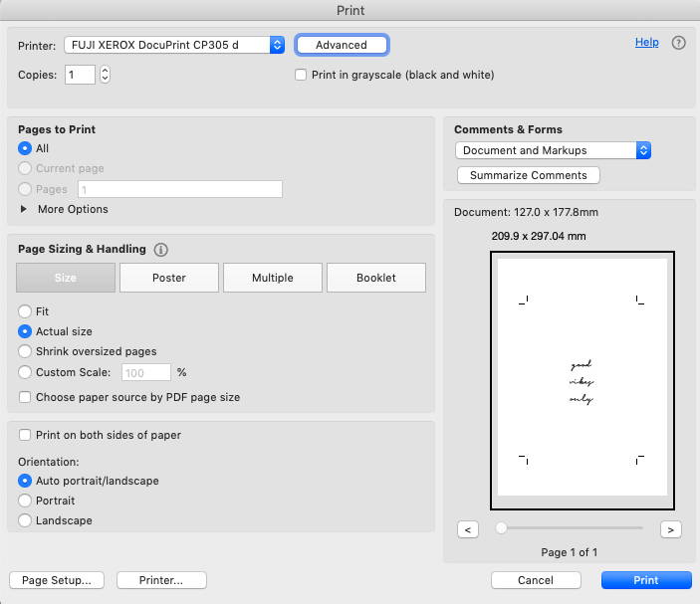700x604 pixels.
Task: Click the print preview thumbnail
Action: pos(583,380)
